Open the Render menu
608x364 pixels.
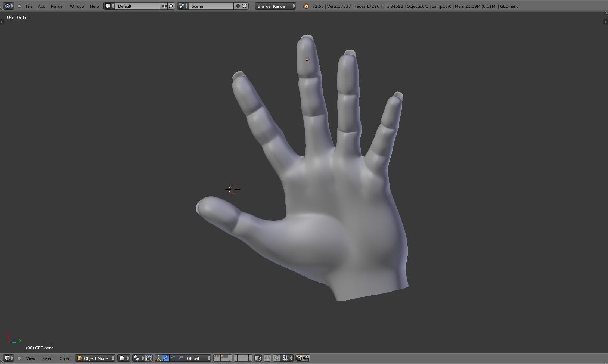(57, 6)
